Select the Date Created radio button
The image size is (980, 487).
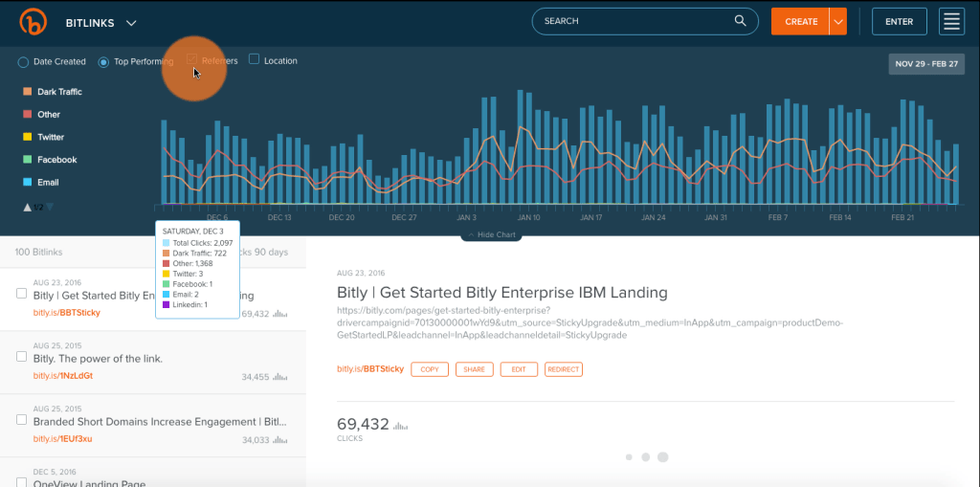[x=23, y=62]
